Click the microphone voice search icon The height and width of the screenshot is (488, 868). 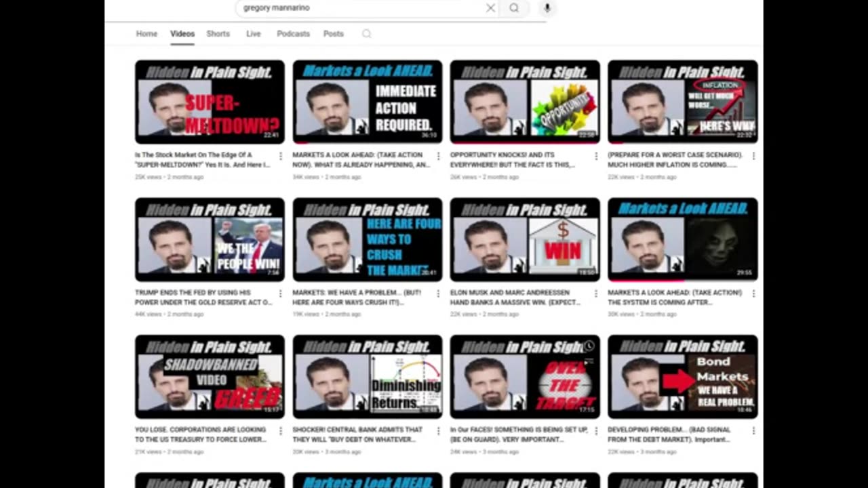pyautogui.click(x=547, y=8)
